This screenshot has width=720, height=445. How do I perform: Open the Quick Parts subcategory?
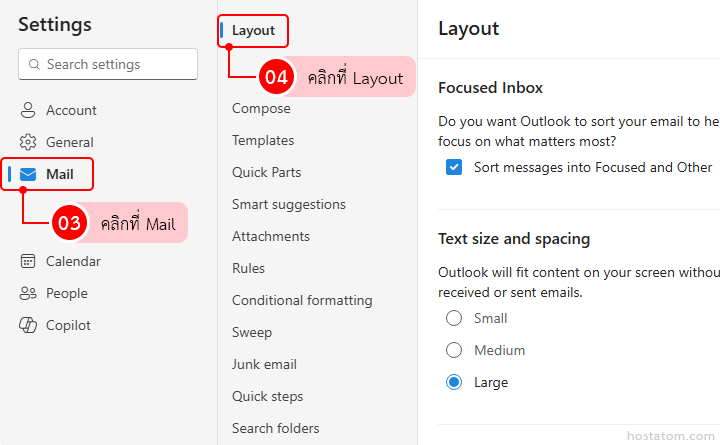(x=266, y=172)
